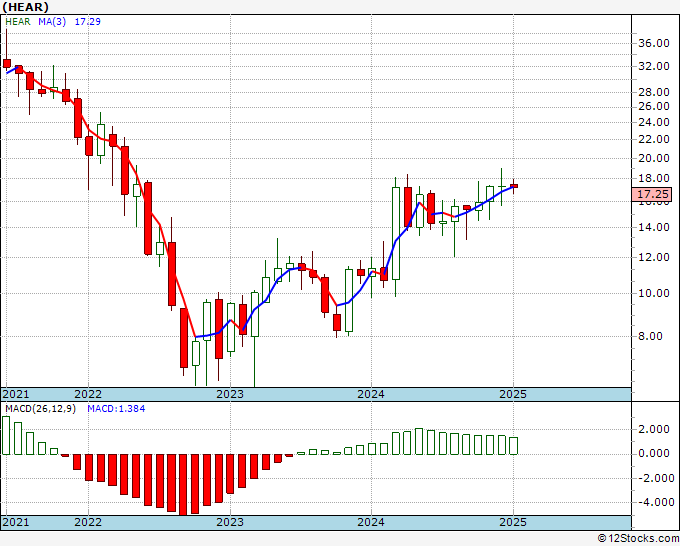Click the 2.000 MACD axis label

tap(654, 429)
